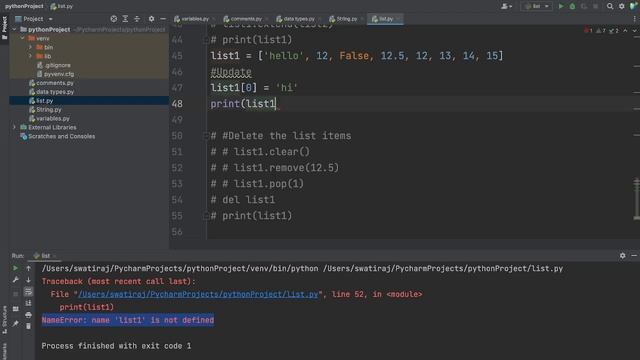Toggle soft-wrap in Run console
The width and height of the screenshot is (640, 360).
tap(28, 291)
